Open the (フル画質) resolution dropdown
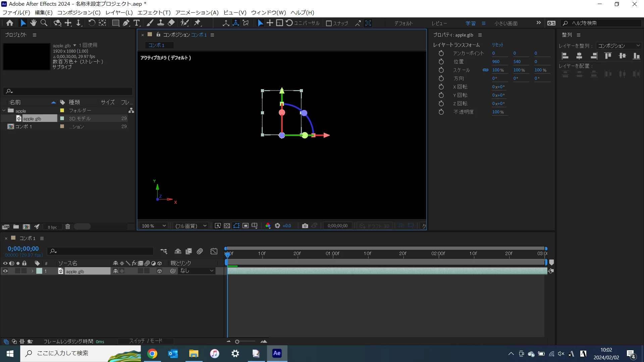 pos(191,226)
